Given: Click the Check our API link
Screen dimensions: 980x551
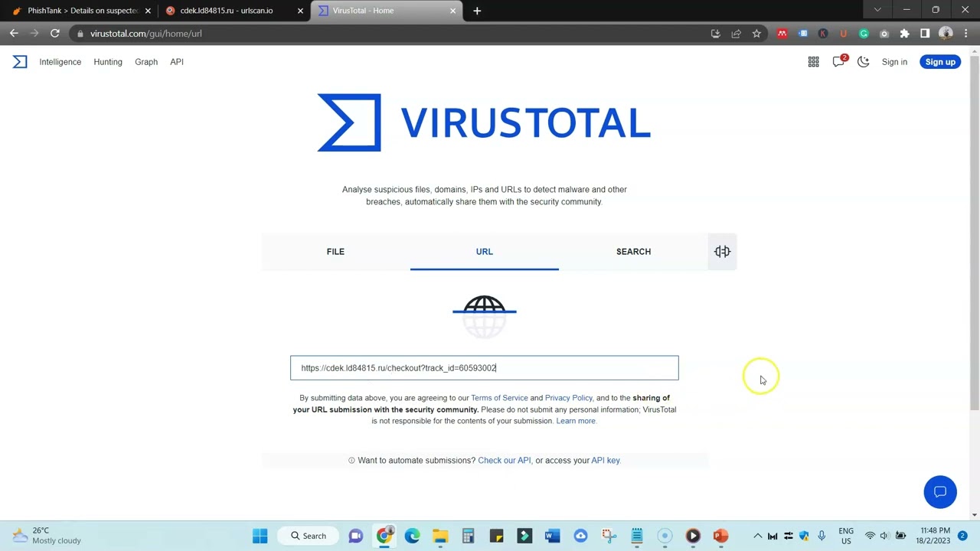Looking at the screenshot, I should pyautogui.click(x=504, y=461).
